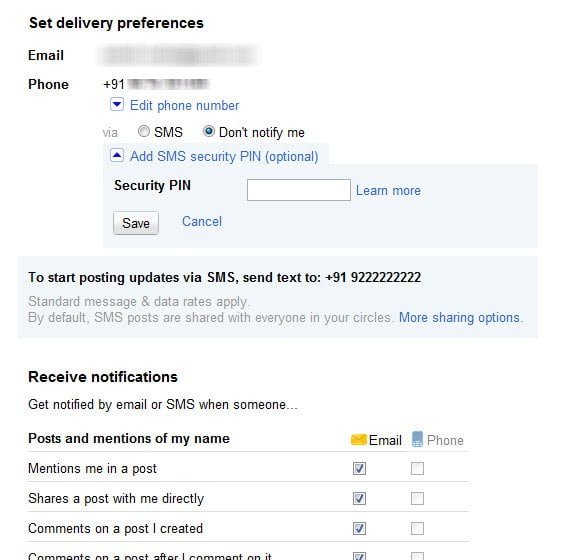Expand the Edit phone number section
The image size is (564, 560).
(184, 105)
